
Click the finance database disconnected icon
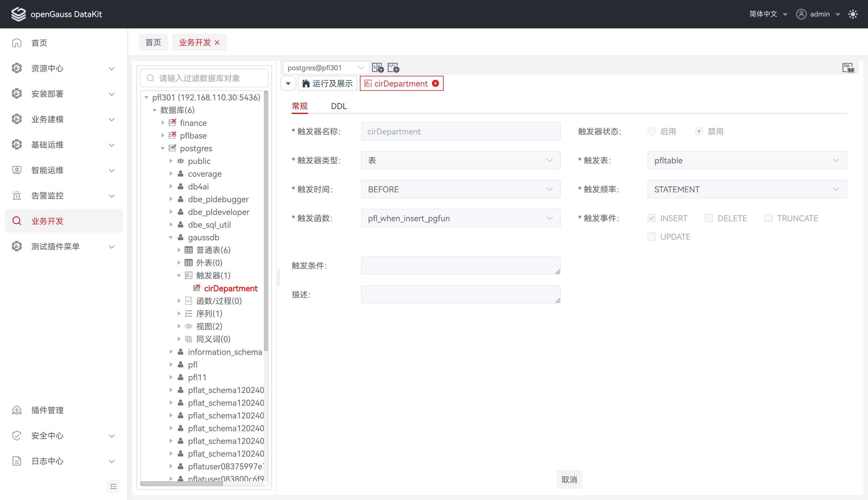[172, 123]
